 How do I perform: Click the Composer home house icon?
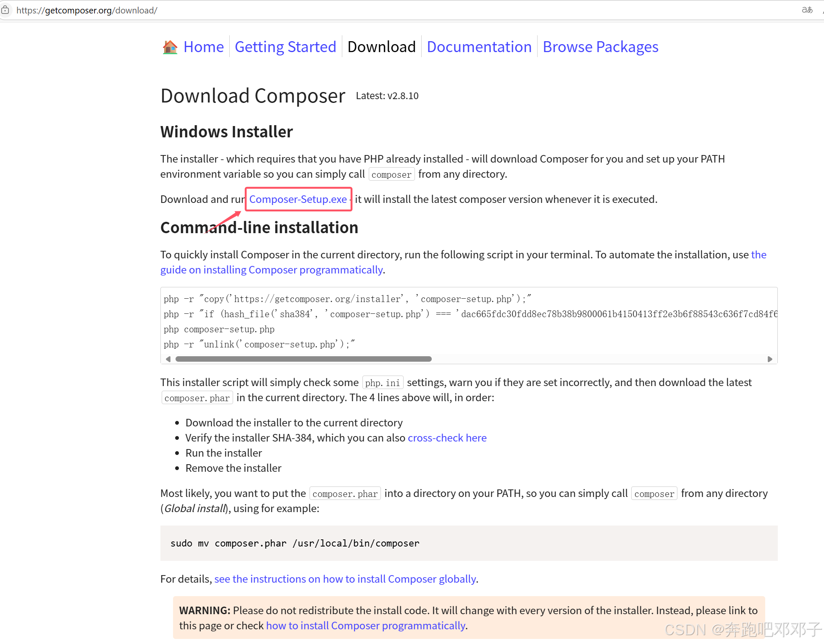(x=170, y=47)
